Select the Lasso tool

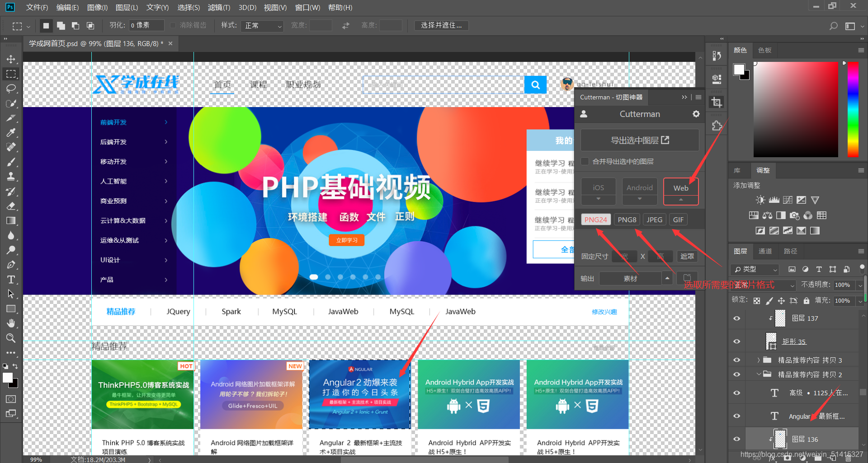(x=11, y=89)
